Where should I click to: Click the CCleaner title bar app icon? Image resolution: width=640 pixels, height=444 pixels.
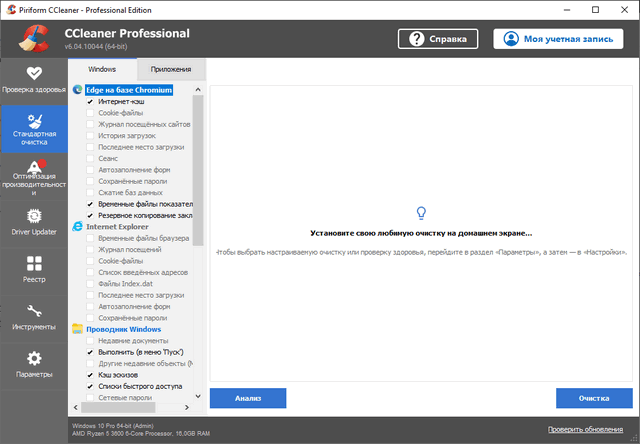[11, 10]
